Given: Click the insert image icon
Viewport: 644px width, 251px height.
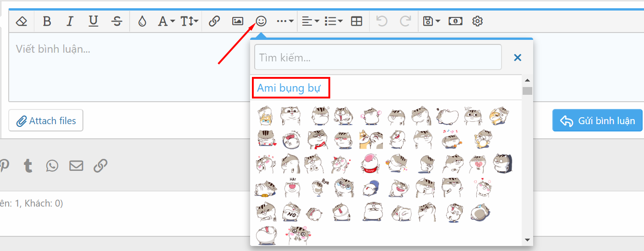Looking at the screenshot, I should pyautogui.click(x=237, y=21).
